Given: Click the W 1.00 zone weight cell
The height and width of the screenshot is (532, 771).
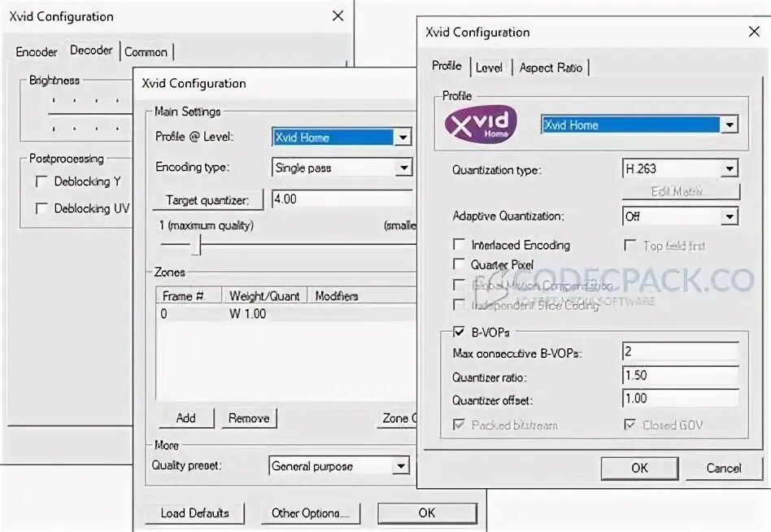Looking at the screenshot, I should click(248, 314).
